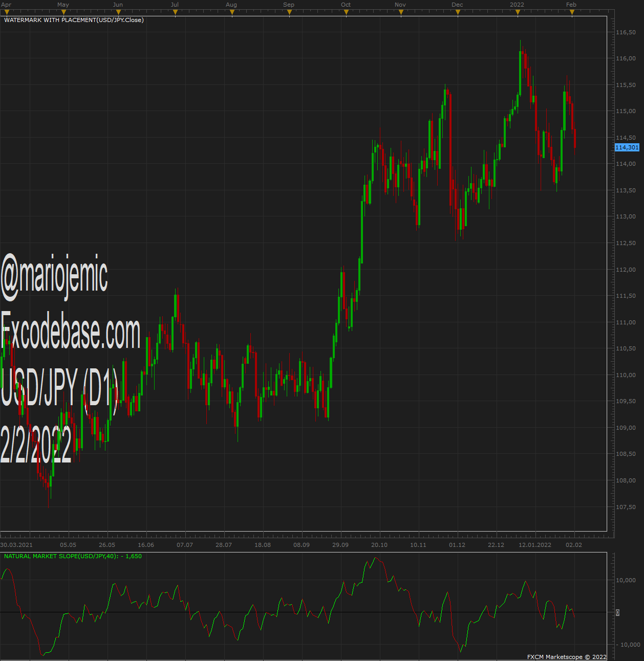This screenshot has height=661, width=644.
Task: Click the 107,50 price axis label
Action: (x=626, y=507)
